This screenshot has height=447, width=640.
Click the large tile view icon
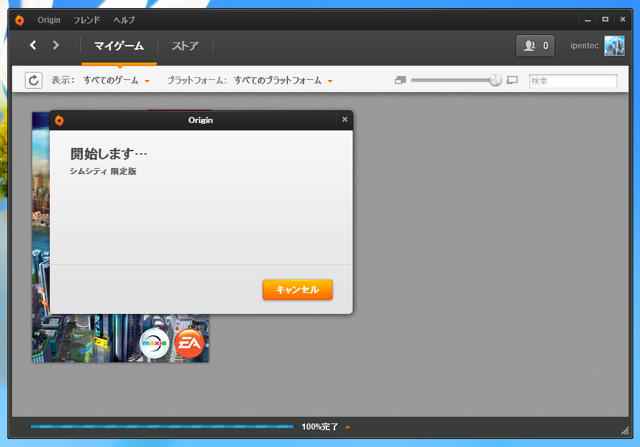point(512,80)
